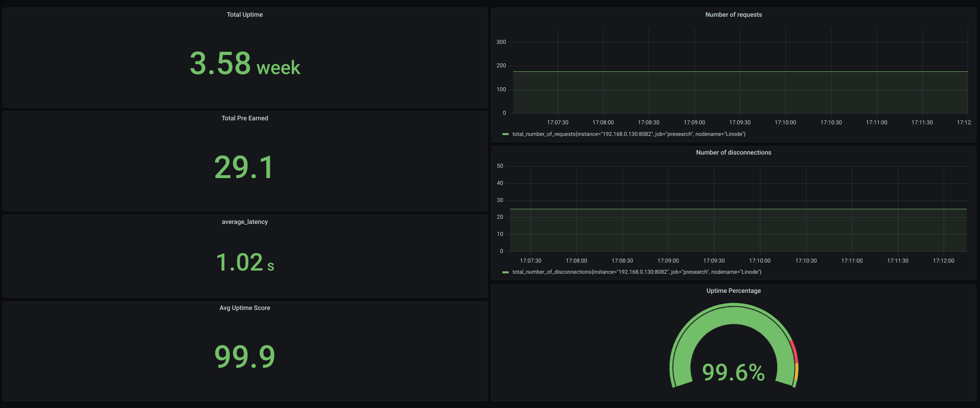
Task: Open the Avg Uptime Score panel title
Action: [245, 308]
